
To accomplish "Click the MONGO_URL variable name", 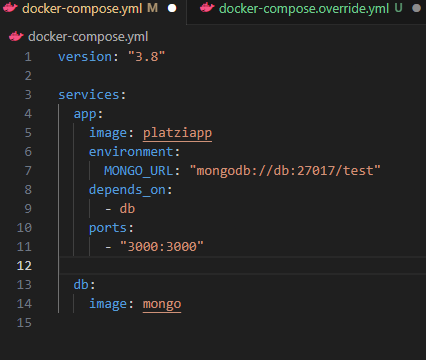I will pyautogui.click(x=138, y=171).
